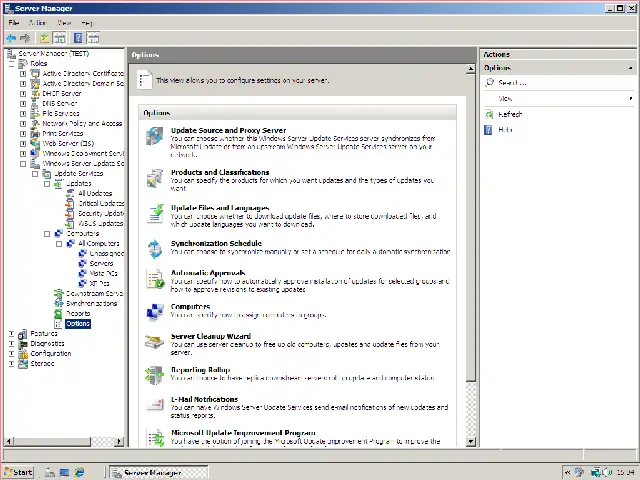
Task: Select the Print Services role icon
Action: [x=36, y=133]
